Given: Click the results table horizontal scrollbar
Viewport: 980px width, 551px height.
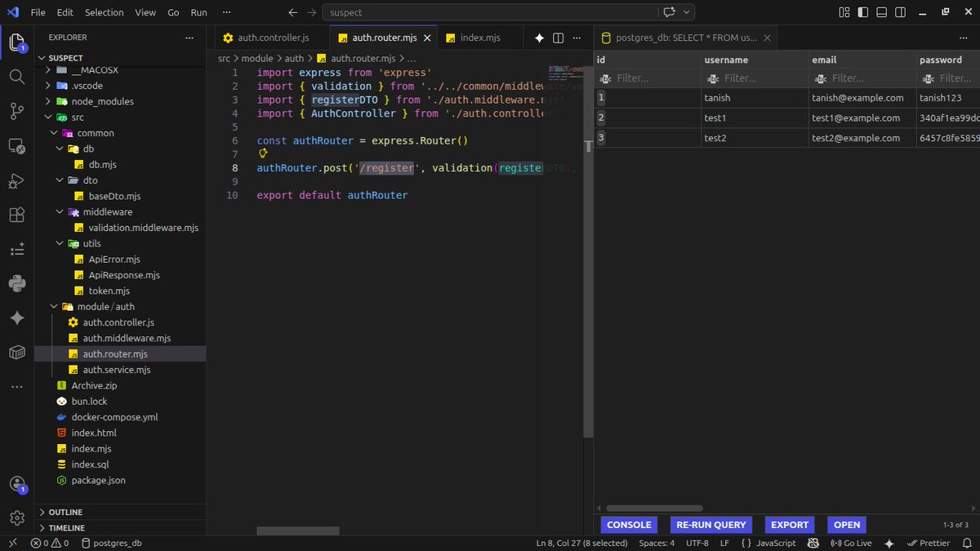Looking at the screenshot, I should coord(653,508).
